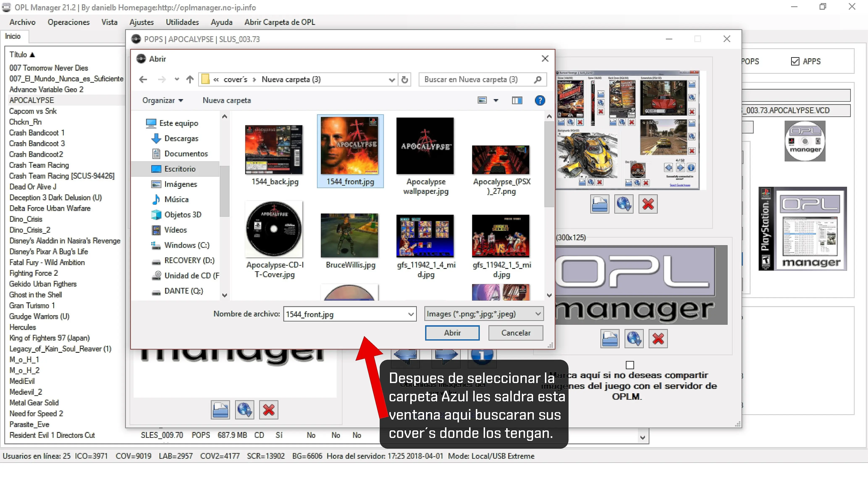This screenshot has height=488, width=868.
Task: Click the browse folder icon under the 300x125 logo
Action: click(x=610, y=338)
